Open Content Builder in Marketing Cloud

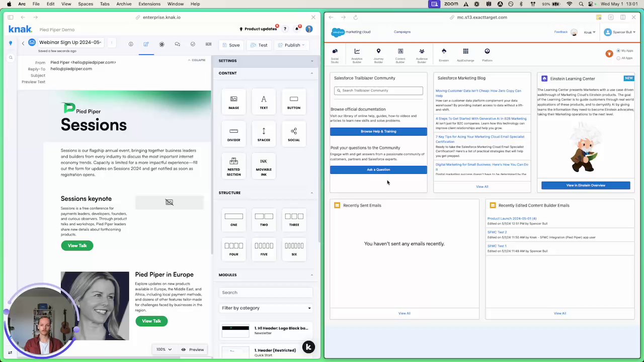click(x=400, y=55)
